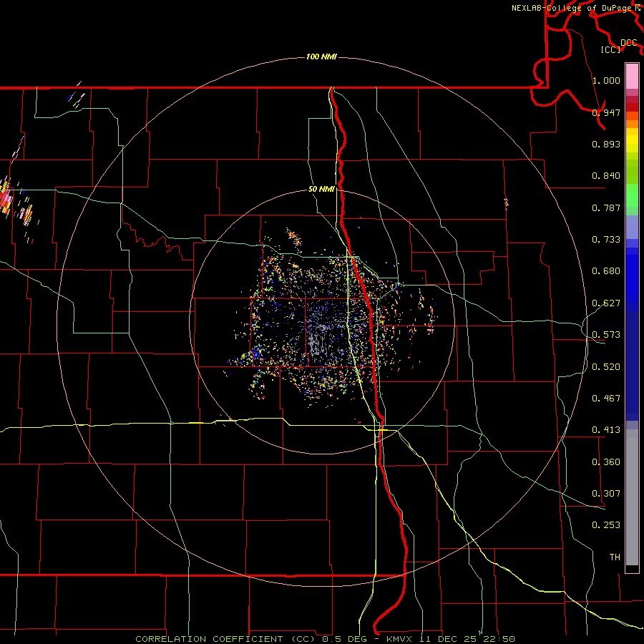Click the 0.893 color scale value
This screenshot has width=644, height=644.
click(606, 144)
